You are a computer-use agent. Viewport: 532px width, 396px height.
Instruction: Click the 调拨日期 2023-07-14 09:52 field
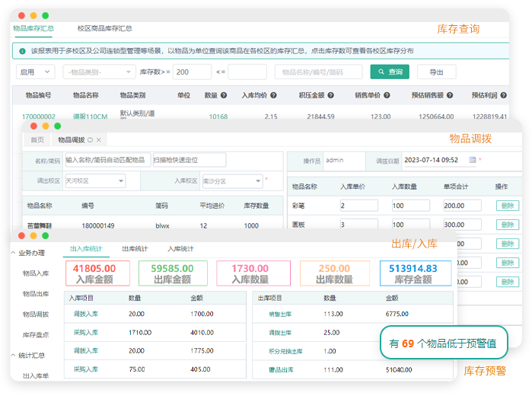click(x=440, y=160)
